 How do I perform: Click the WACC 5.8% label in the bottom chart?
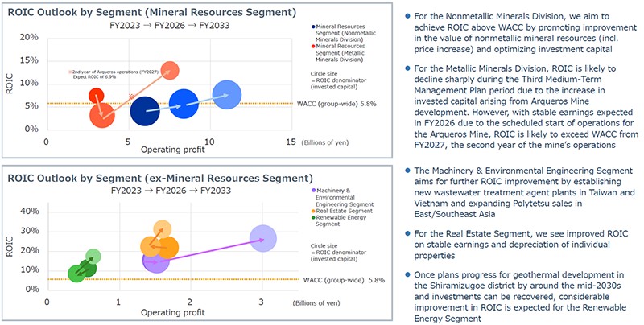point(338,280)
